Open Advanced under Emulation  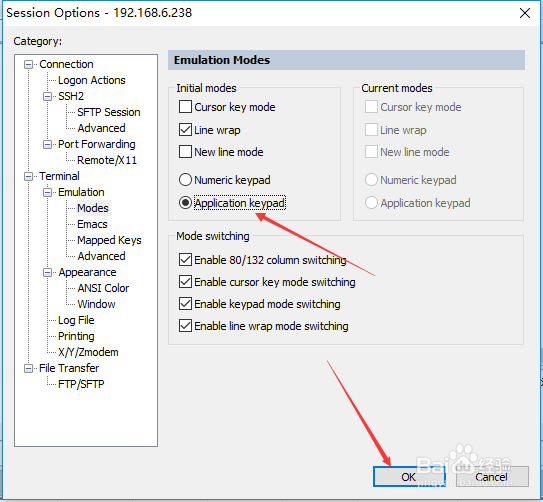(101, 256)
